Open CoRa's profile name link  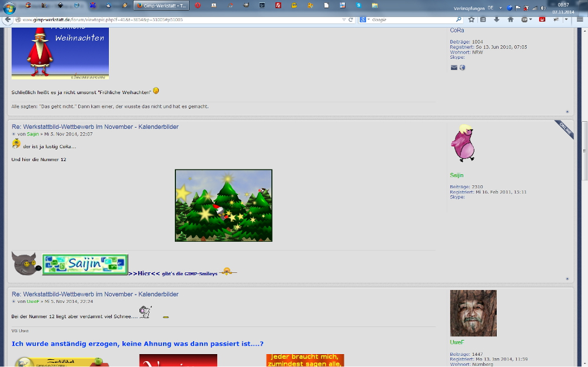click(x=457, y=31)
